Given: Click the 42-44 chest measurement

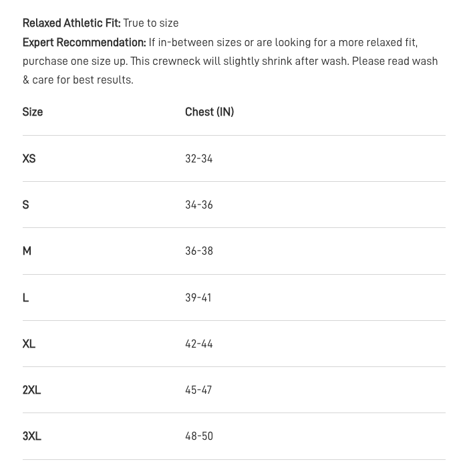Looking at the screenshot, I should pyautogui.click(x=198, y=344).
